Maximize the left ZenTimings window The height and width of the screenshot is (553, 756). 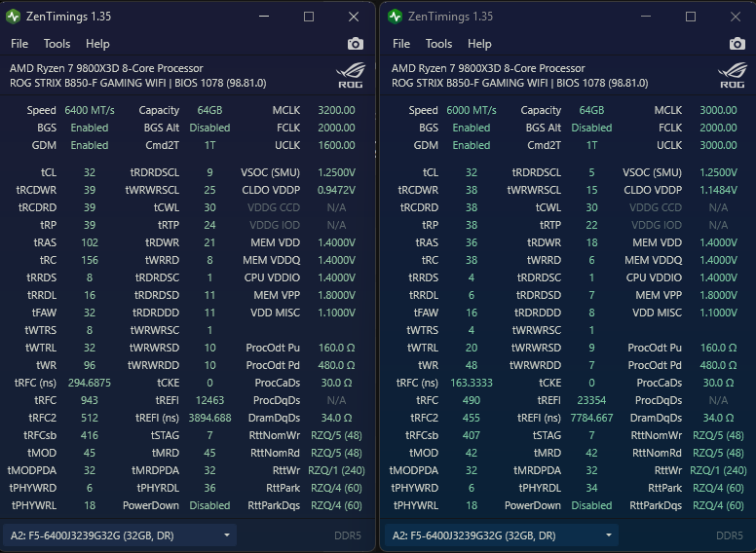coord(309,17)
